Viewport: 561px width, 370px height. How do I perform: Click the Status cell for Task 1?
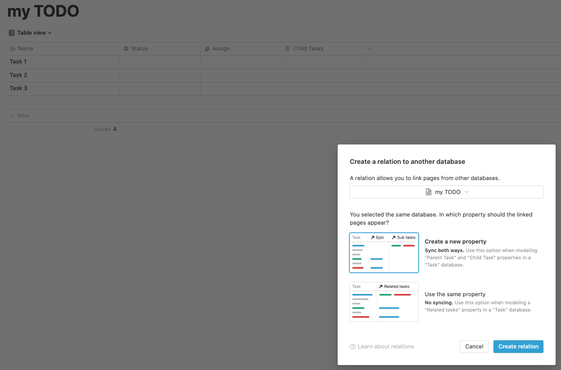[160, 62]
